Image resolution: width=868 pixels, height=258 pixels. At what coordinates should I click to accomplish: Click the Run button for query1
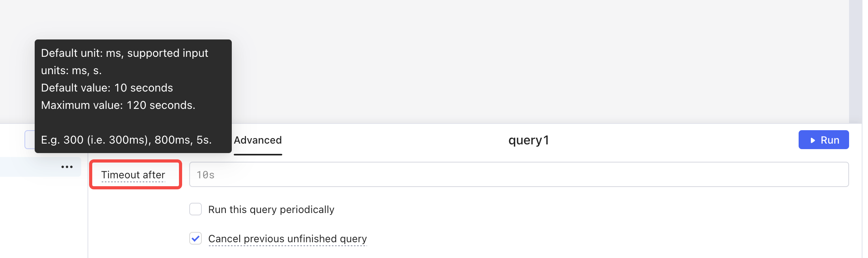pos(824,139)
